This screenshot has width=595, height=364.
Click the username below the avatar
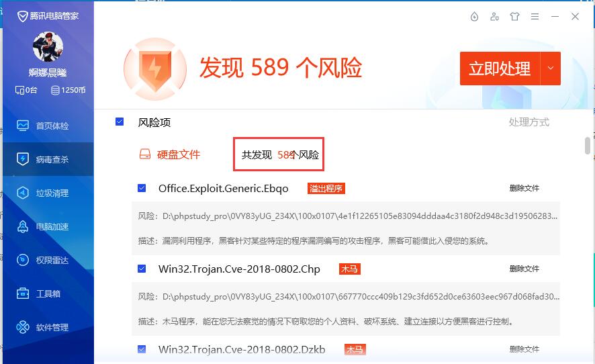(x=48, y=73)
